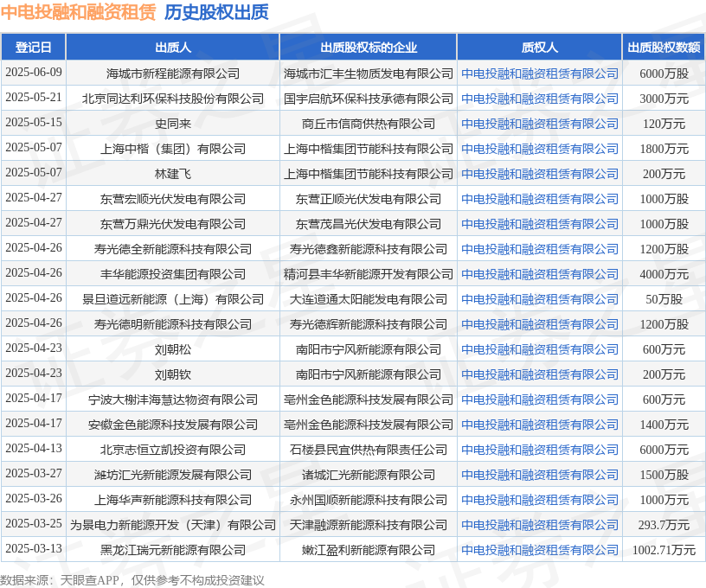This screenshot has height=588, width=706.
Task: Select 景旦道远新能源（上海）有限公司 cell
Action: click(173, 299)
